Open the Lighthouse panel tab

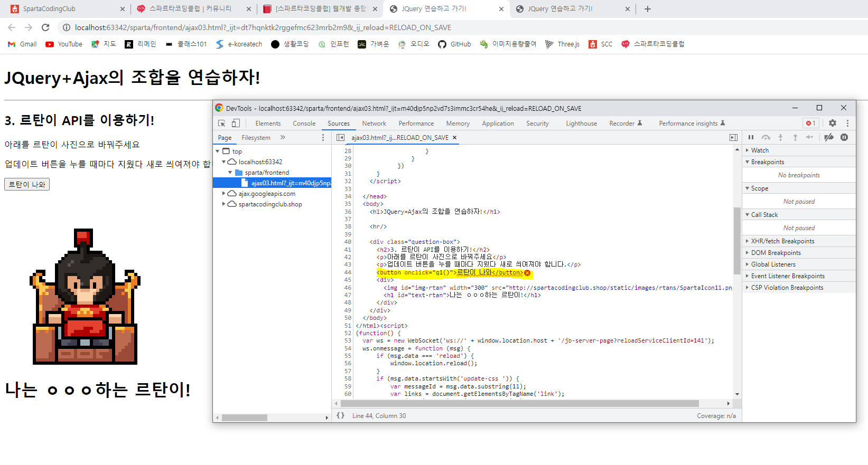click(x=582, y=123)
